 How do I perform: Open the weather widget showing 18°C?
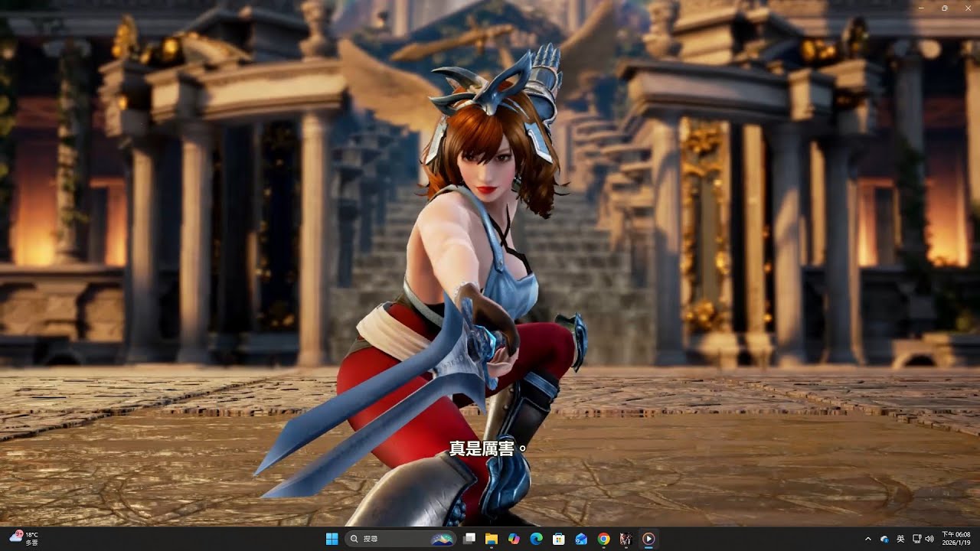pos(24,539)
